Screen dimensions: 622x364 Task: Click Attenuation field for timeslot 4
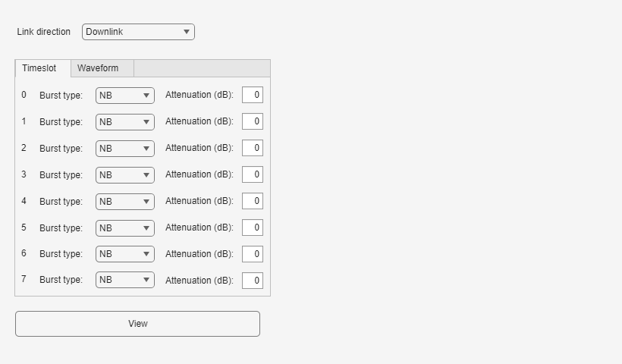click(253, 201)
